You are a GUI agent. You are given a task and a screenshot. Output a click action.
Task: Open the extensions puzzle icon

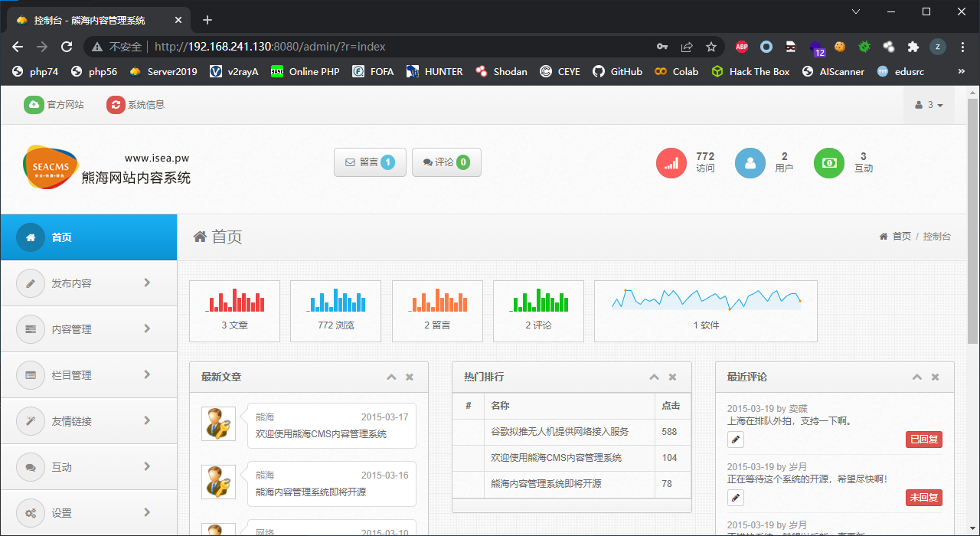(x=913, y=47)
